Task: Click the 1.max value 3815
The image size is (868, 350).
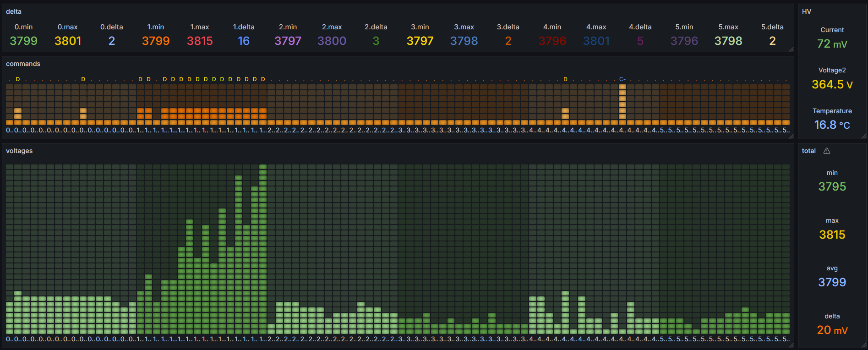Action: point(200,41)
